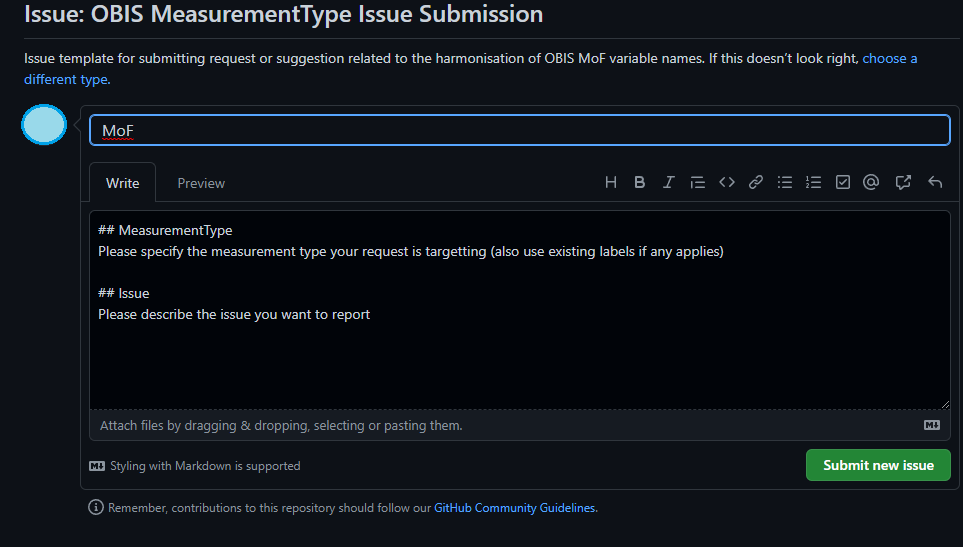Click the user avatar circle
963x547 pixels.
pyautogui.click(x=44, y=125)
